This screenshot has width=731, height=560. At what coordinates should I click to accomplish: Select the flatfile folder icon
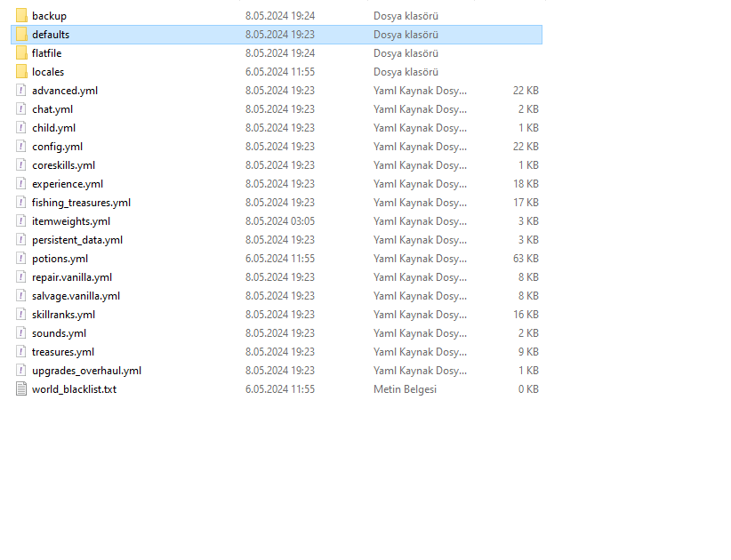(x=21, y=53)
